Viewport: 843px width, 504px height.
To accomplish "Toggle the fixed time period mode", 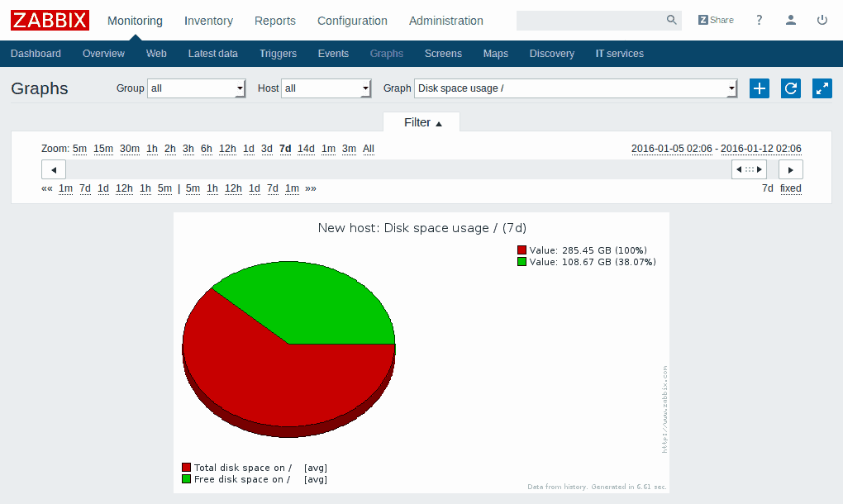I will (x=790, y=188).
